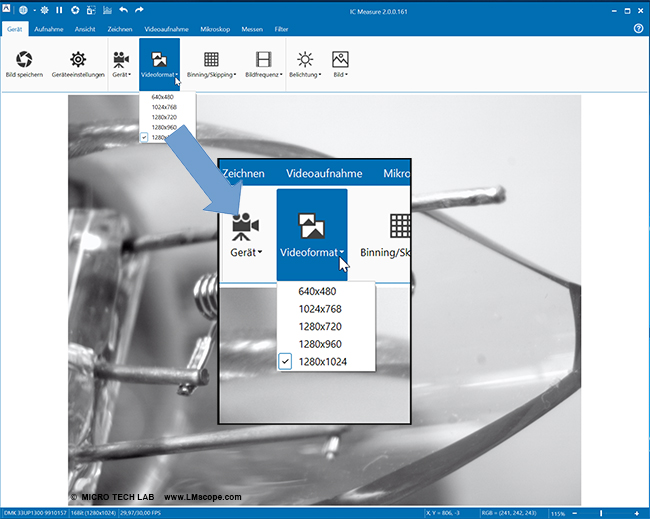Click the Gerät video camera icon
The image size is (650, 519).
click(121, 59)
